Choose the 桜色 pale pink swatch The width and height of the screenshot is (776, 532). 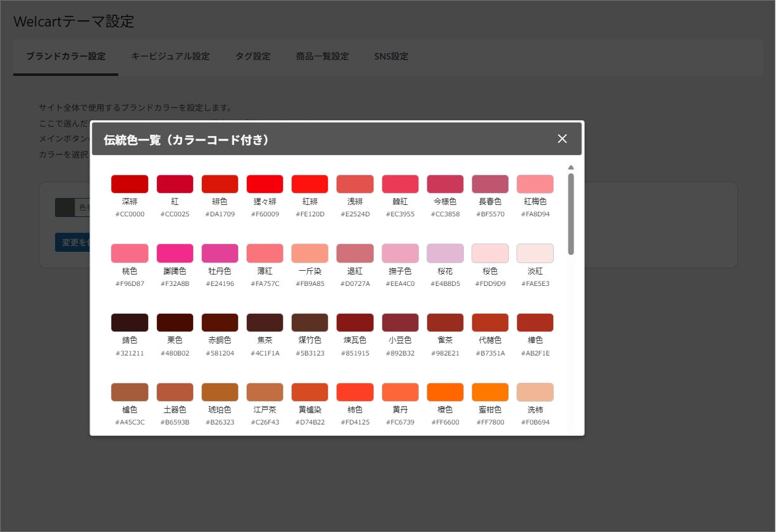[490, 253]
